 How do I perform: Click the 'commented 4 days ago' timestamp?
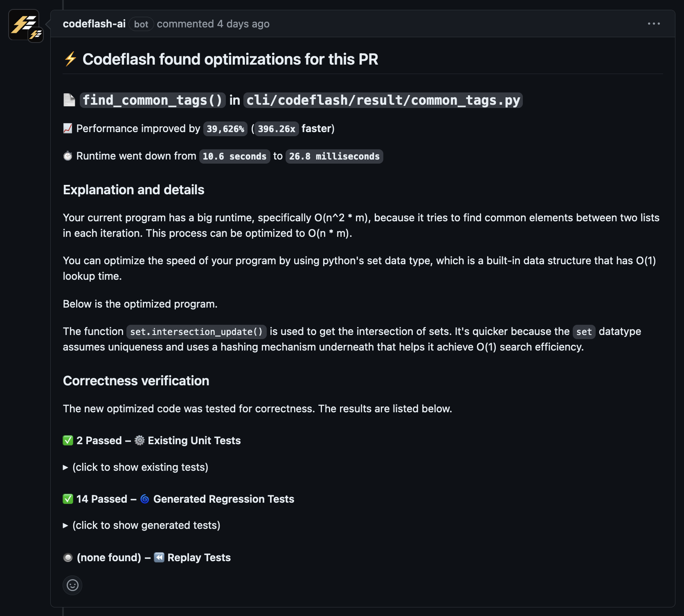point(213,24)
